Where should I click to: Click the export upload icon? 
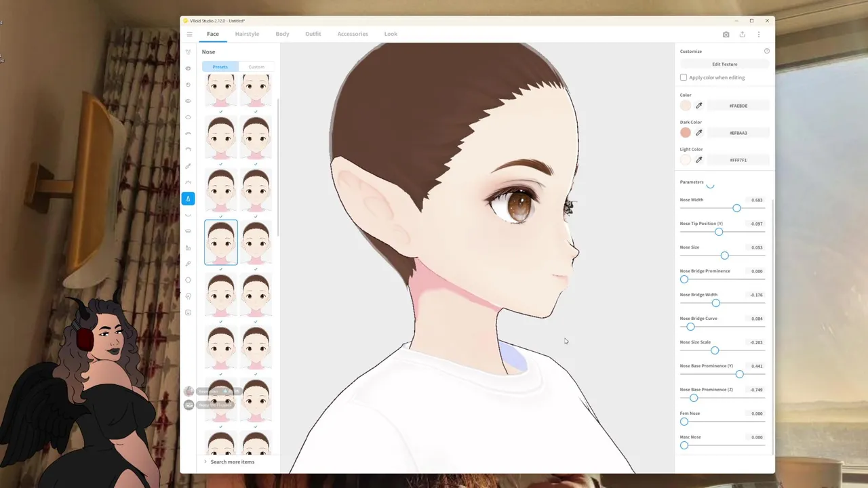coord(743,34)
